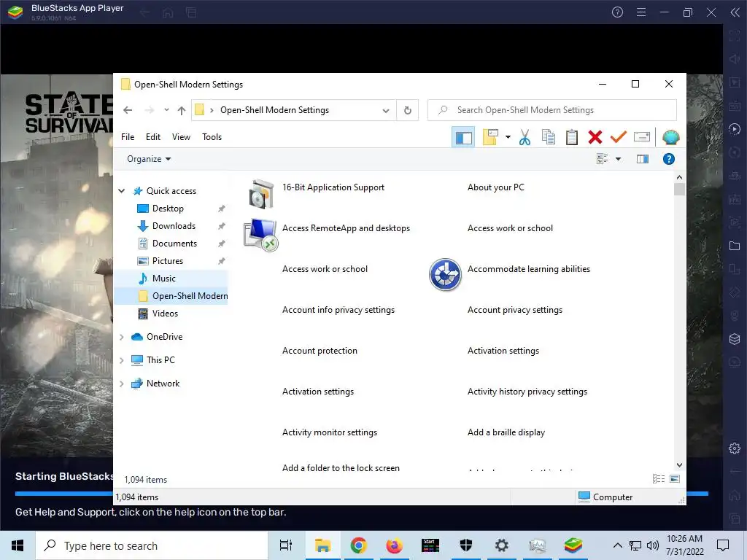Switch to large icons view at bottom right

tap(675, 479)
